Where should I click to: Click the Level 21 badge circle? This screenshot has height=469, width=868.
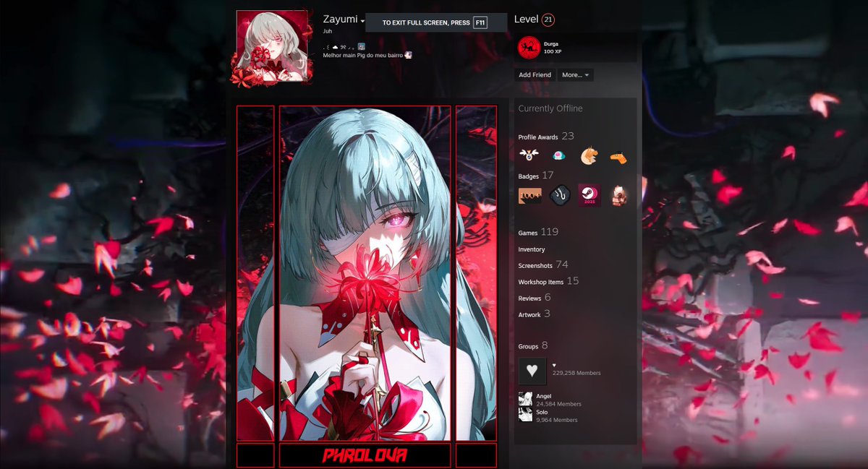tap(548, 20)
